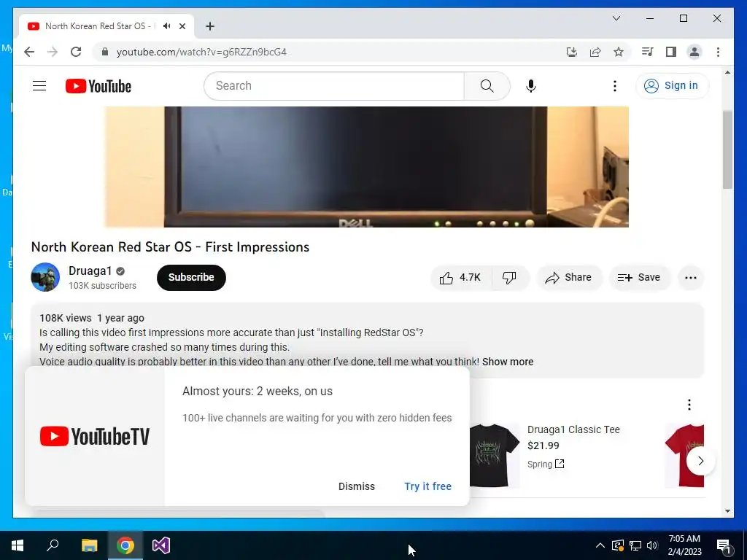Install app icon in address bar
Viewport: 747px width, 560px height.
point(572,52)
